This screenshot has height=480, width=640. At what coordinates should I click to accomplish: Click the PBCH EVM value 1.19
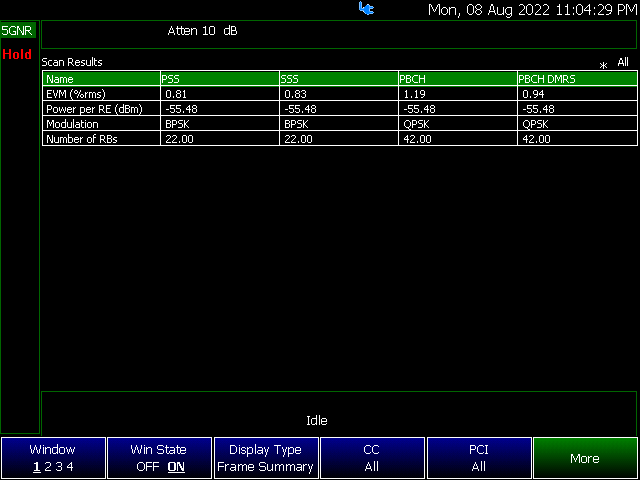pos(414,94)
